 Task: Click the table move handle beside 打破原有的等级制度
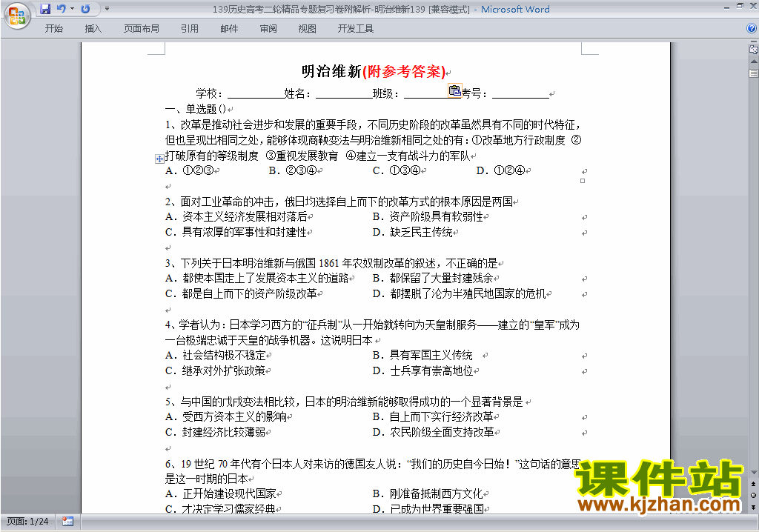pos(159,159)
